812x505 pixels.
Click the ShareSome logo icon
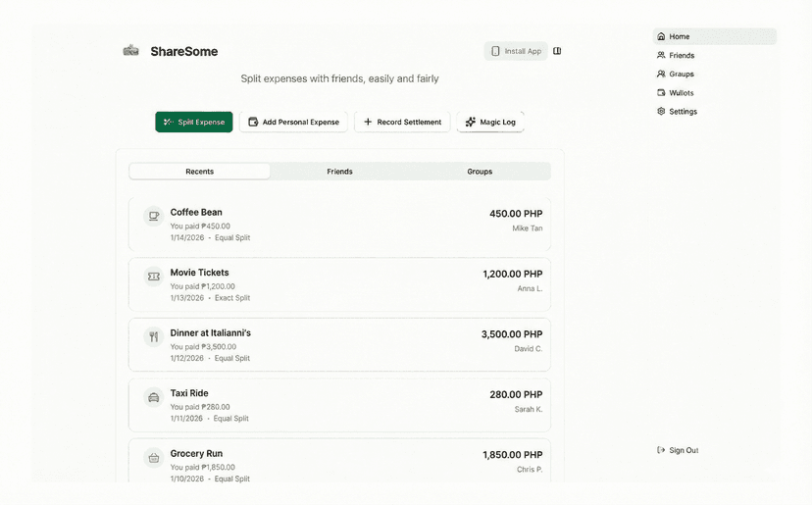coord(130,51)
